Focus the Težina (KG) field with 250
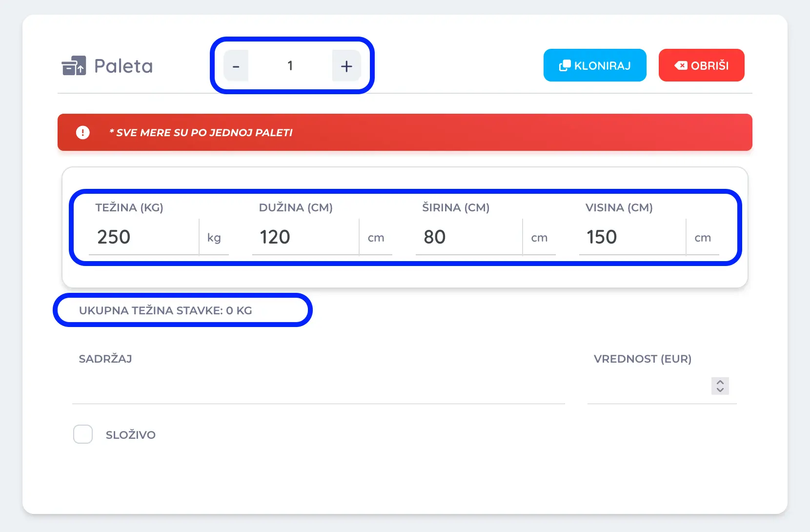Viewport: 810px width, 532px height. pos(144,237)
